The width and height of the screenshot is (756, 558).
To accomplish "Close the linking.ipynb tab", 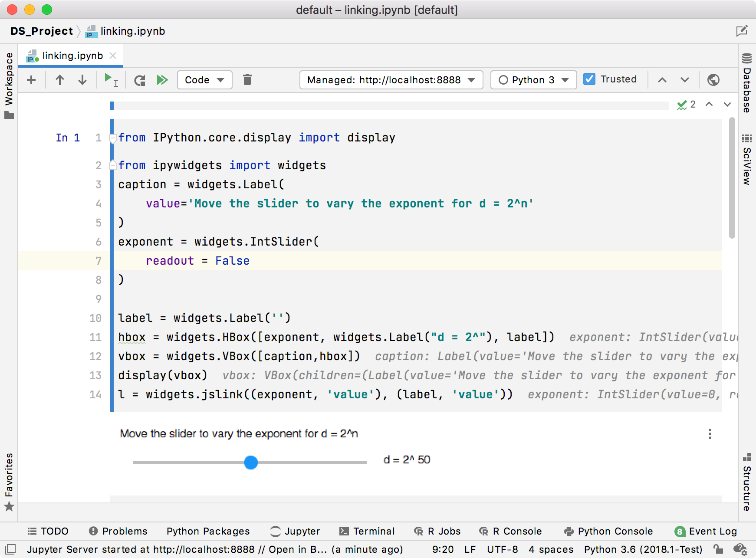I will (x=113, y=56).
